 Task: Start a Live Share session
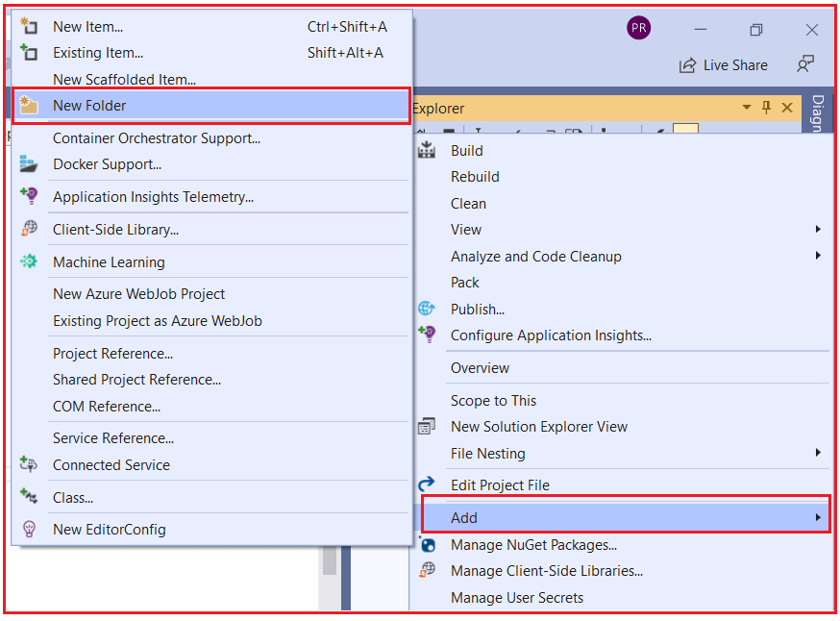(x=723, y=65)
